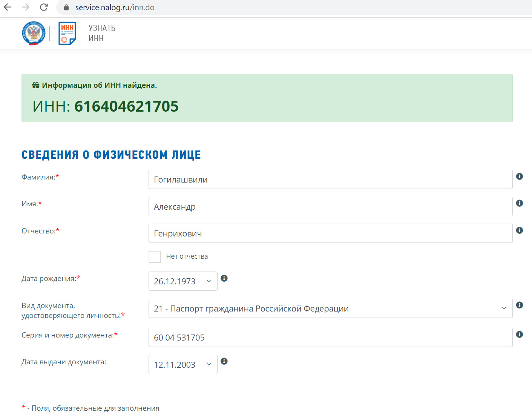
Task: Click the ИНН document icon in header
Action: tap(67, 33)
